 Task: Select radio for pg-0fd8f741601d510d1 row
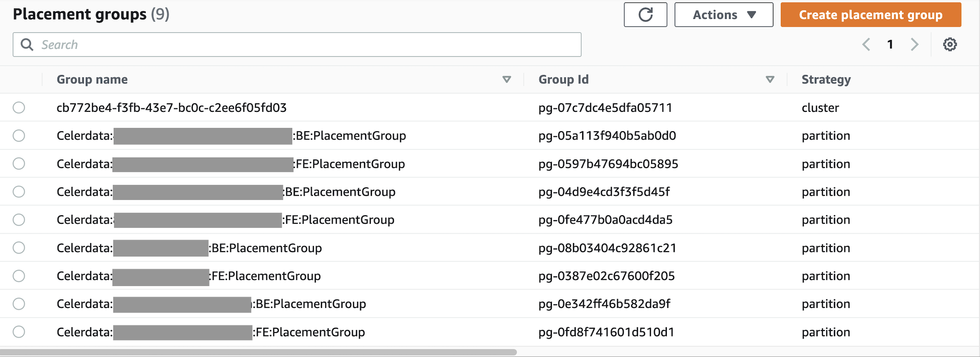point(19,332)
